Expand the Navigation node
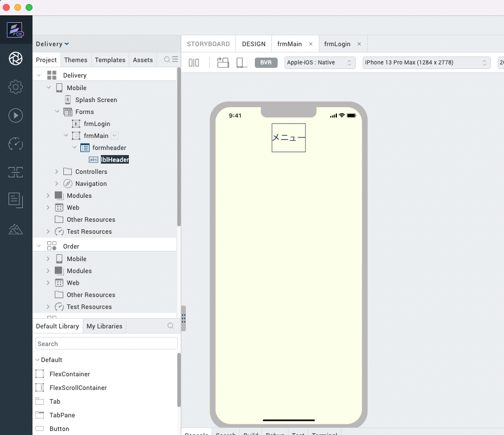The height and width of the screenshot is (435, 504). (56, 184)
